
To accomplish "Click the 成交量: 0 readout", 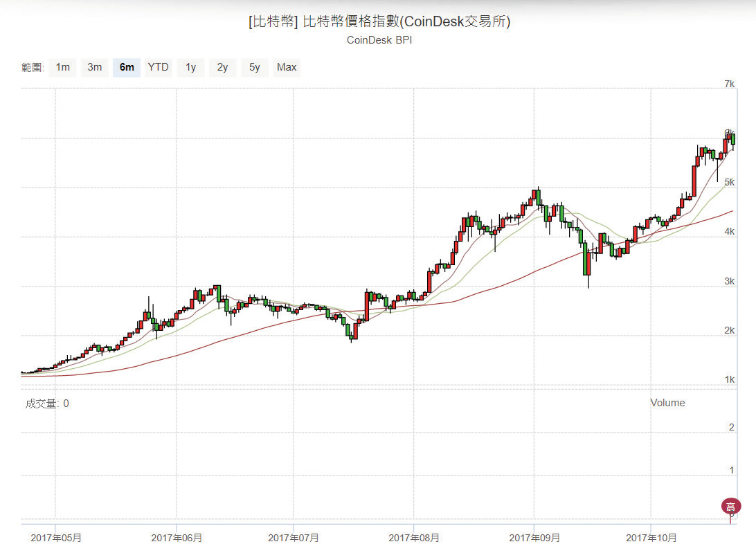I will pyautogui.click(x=47, y=404).
